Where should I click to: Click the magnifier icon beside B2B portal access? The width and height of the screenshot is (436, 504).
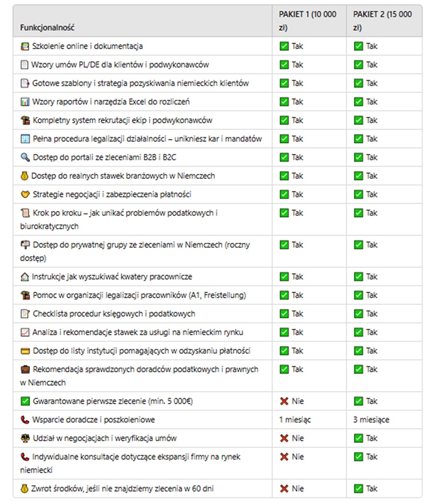[x=25, y=157]
